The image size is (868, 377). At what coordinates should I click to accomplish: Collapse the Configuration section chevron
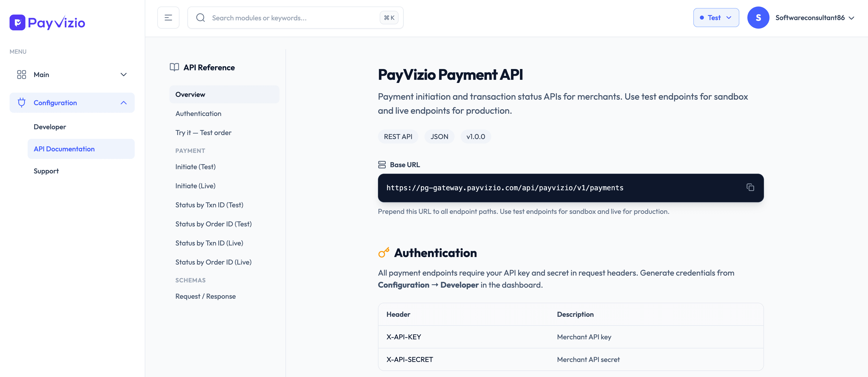[123, 103]
